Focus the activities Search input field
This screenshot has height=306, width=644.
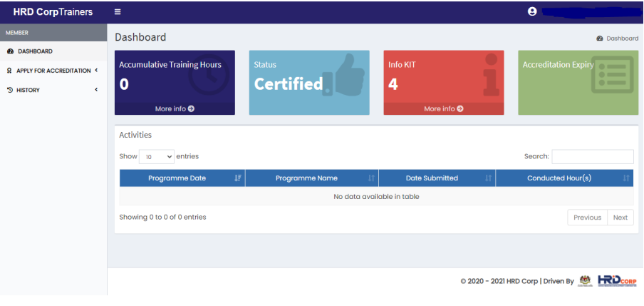click(x=592, y=157)
